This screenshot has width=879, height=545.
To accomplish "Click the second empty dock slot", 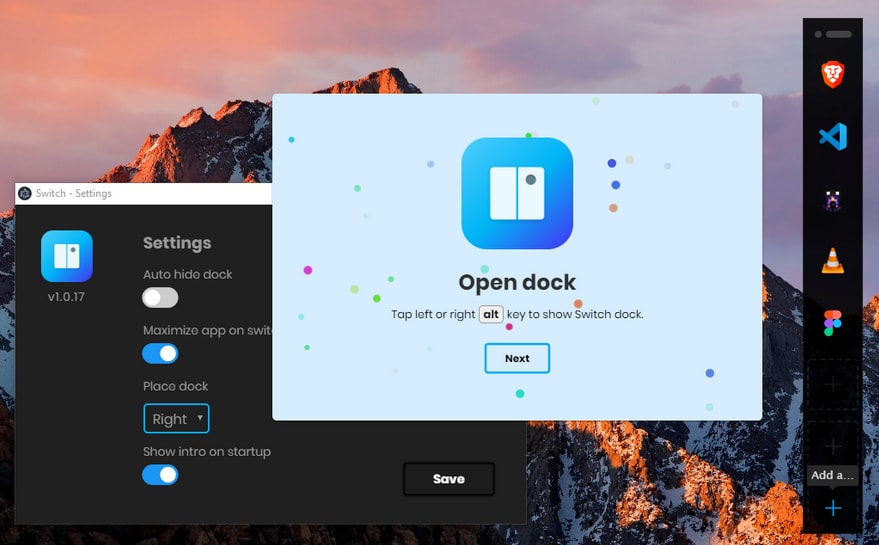I will pos(833,445).
